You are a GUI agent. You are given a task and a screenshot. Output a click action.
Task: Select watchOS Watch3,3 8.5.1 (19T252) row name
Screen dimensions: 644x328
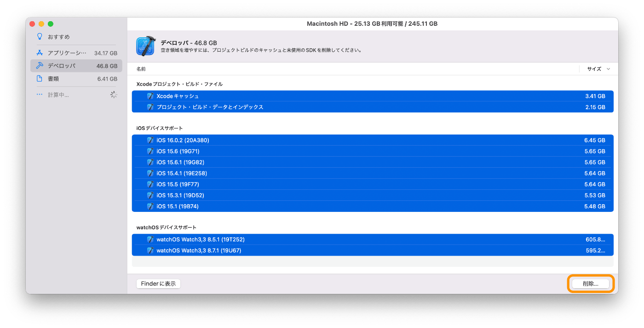201,240
